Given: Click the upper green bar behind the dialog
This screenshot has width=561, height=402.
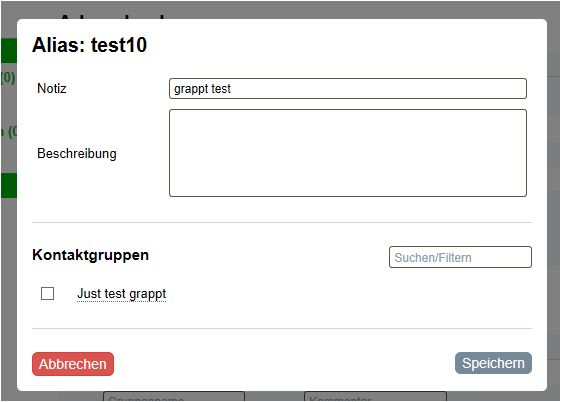Looking at the screenshot, I should tap(9, 50).
